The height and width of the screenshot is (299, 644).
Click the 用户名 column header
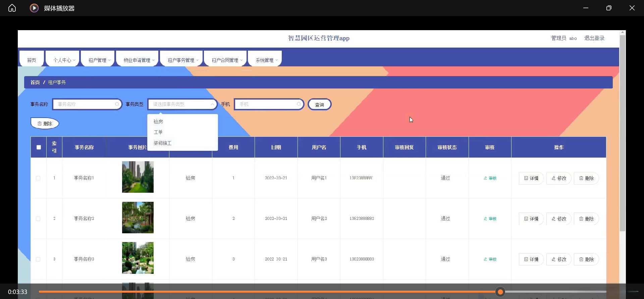[319, 147]
